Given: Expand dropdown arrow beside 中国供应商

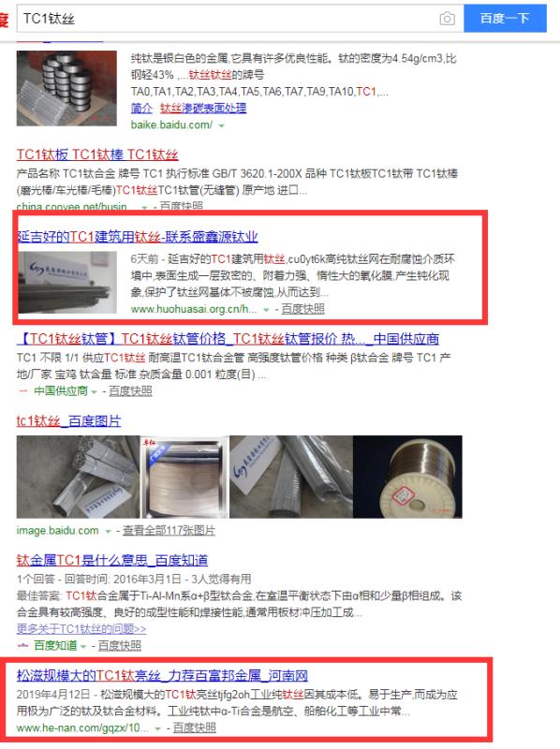Looking at the screenshot, I should point(95,391).
